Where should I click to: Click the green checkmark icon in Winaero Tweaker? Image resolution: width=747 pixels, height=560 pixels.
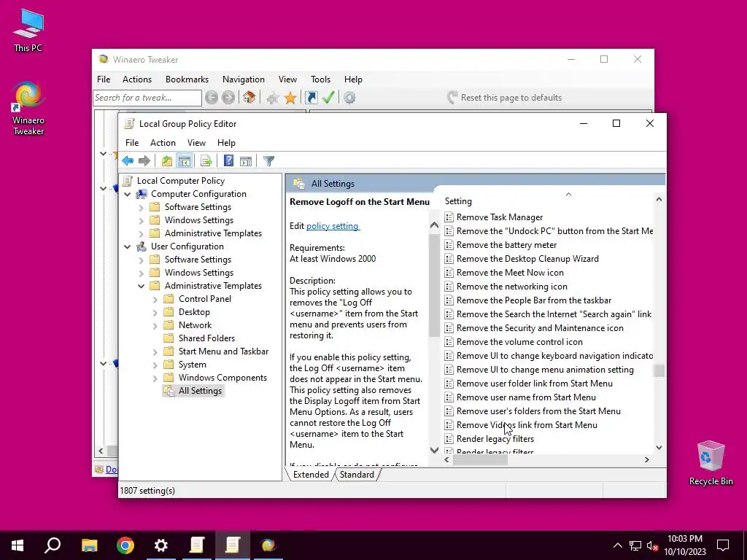[x=329, y=98]
